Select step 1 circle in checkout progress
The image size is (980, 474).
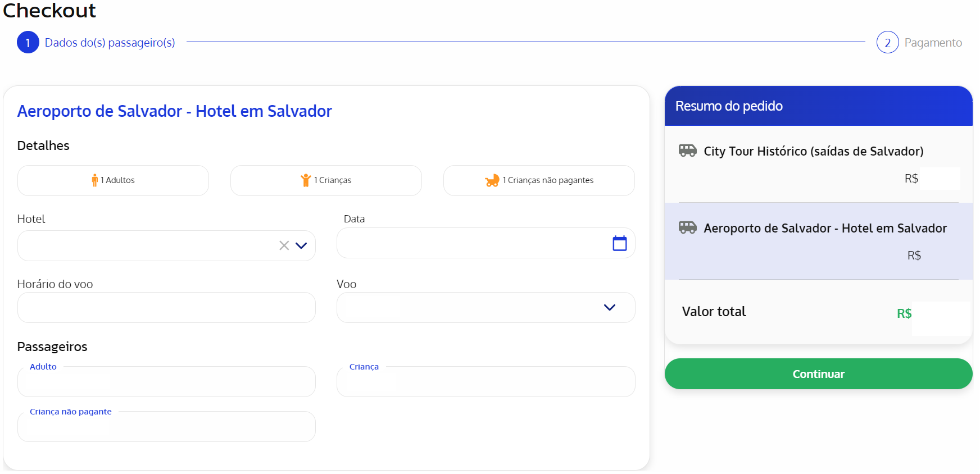point(28,43)
